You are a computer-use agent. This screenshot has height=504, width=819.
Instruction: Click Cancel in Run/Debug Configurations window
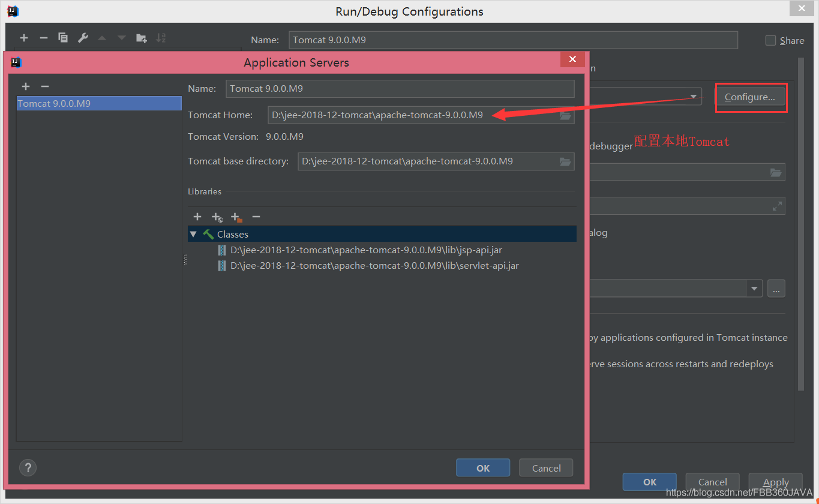coord(713,482)
